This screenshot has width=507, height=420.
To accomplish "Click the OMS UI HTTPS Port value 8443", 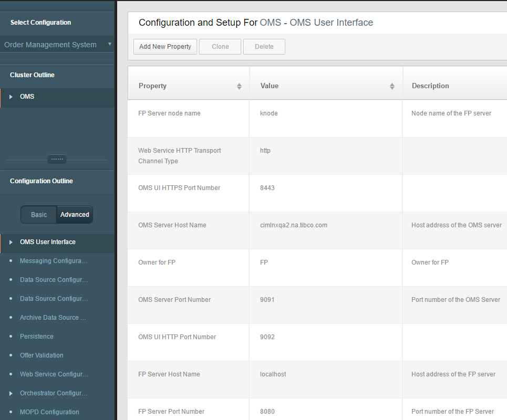I will tap(267, 188).
